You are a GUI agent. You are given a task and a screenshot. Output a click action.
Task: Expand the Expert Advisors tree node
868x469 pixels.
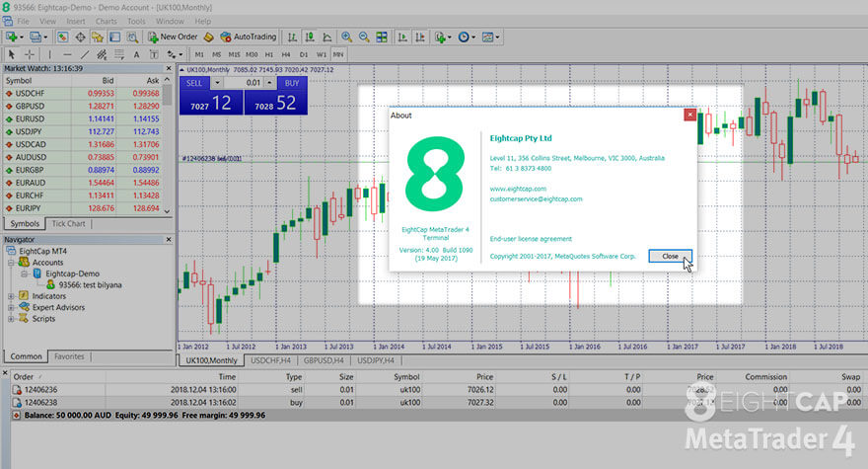(11, 307)
